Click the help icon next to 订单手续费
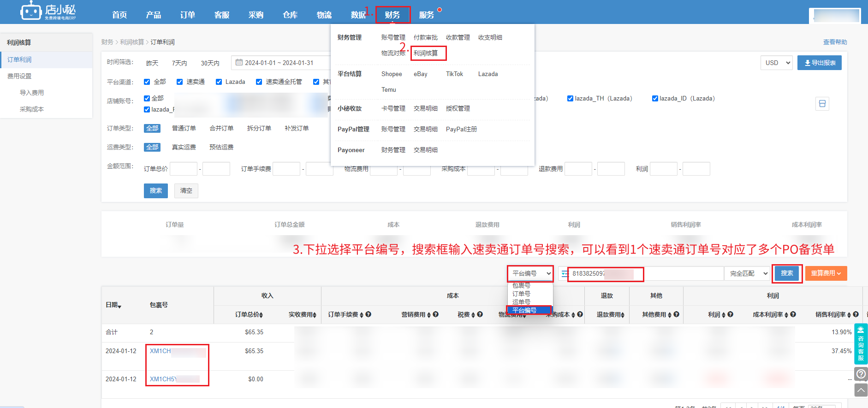The height and width of the screenshot is (408, 868). pos(368,314)
